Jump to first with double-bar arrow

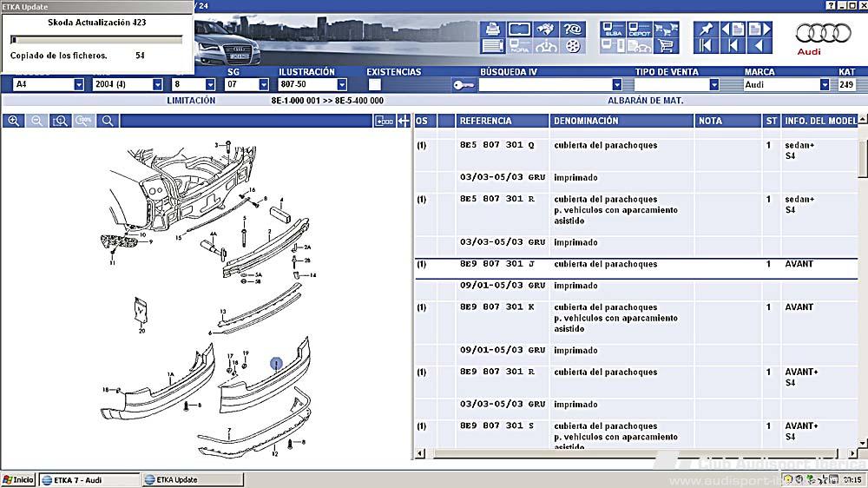(x=706, y=46)
